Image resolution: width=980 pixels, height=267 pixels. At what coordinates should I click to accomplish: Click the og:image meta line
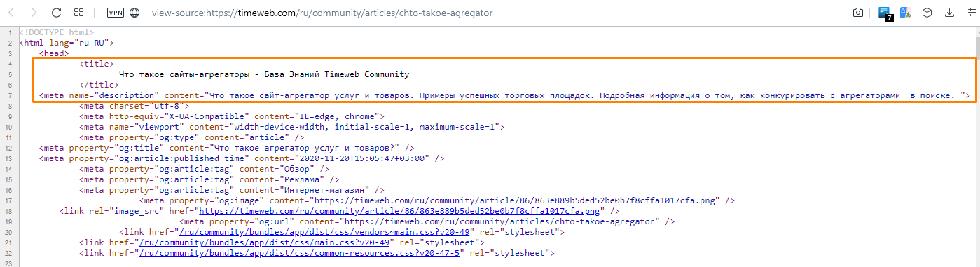(x=437, y=200)
